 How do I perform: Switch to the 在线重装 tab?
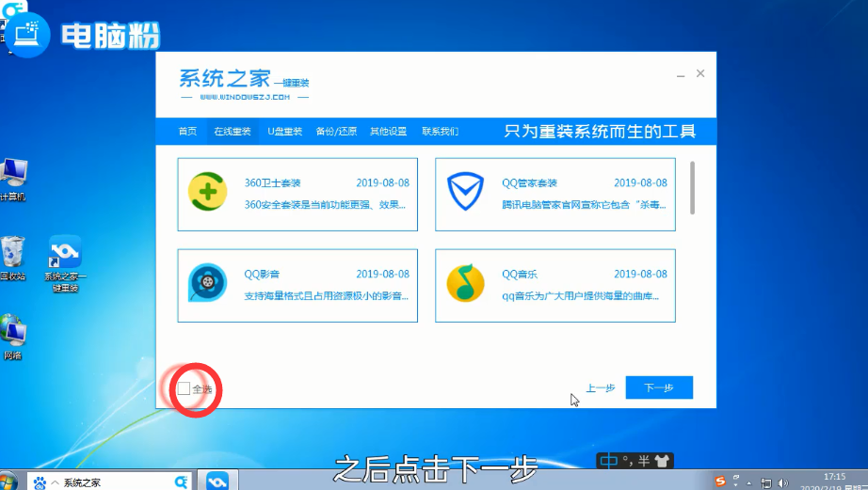tap(233, 131)
